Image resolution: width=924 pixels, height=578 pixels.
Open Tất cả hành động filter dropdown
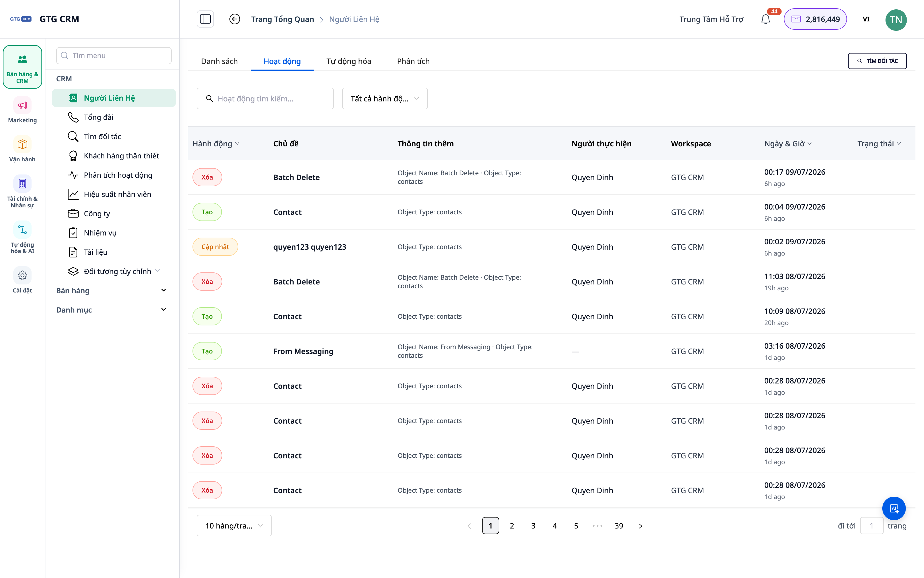384,99
